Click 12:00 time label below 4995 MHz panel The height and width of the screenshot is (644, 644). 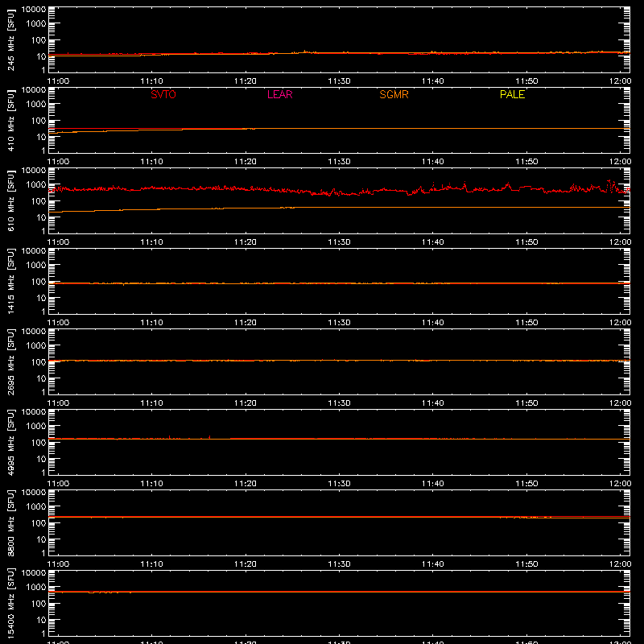620,484
